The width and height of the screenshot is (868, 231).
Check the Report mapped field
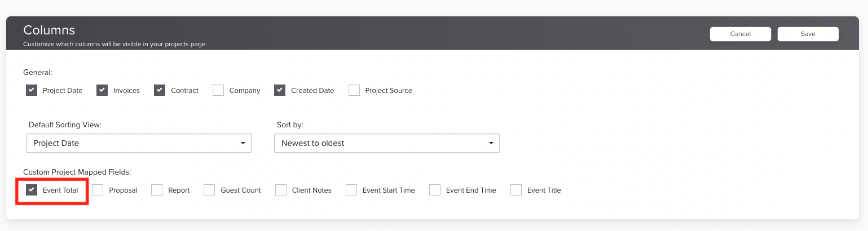pos(157,190)
